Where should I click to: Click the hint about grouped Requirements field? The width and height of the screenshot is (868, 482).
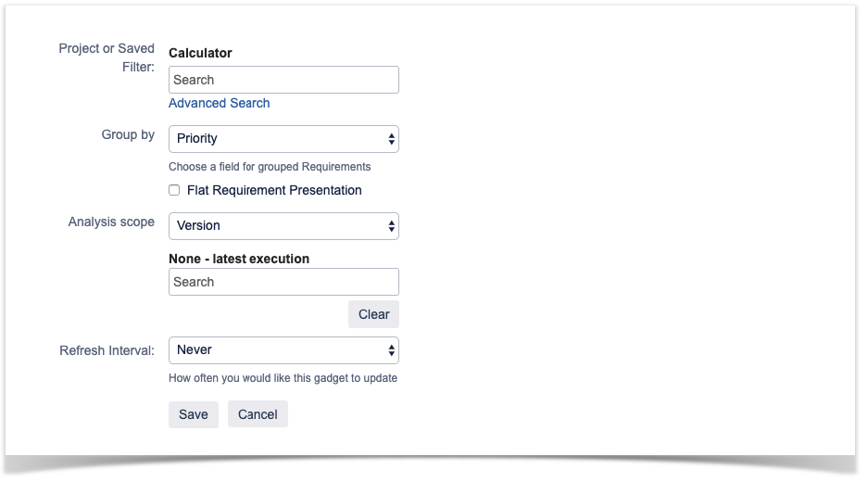pyautogui.click(x=270, y=167)
